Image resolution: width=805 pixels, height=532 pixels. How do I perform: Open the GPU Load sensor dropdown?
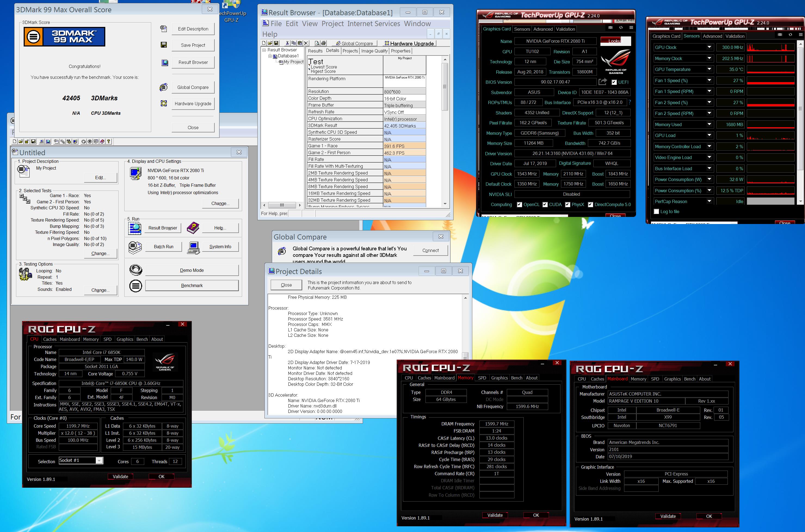click(709, 135)
